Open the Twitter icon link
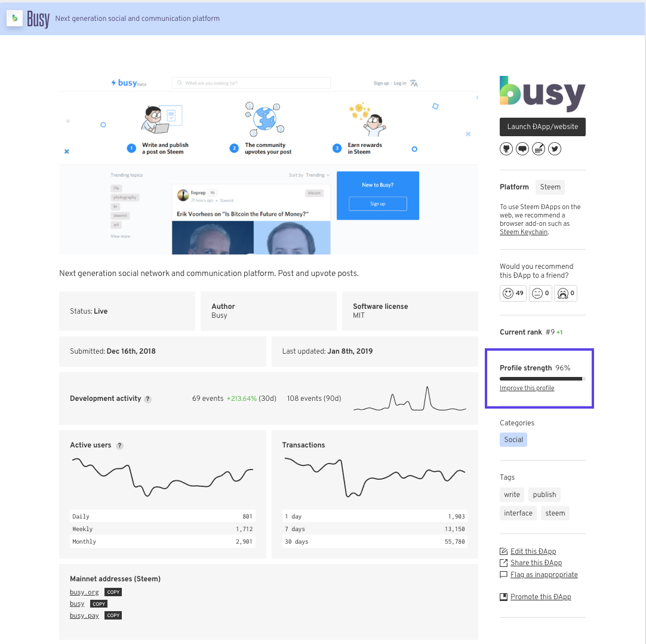 tap(555, 148)
